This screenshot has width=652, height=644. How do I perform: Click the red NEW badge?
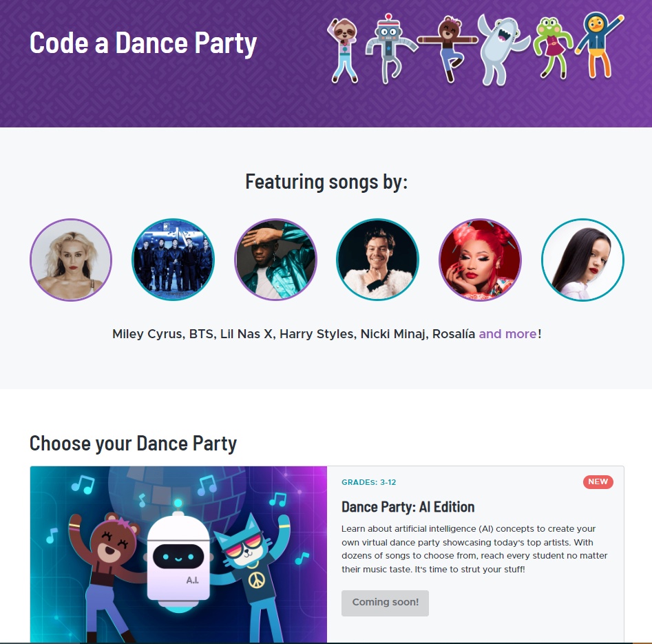click(x=598, y=481)
